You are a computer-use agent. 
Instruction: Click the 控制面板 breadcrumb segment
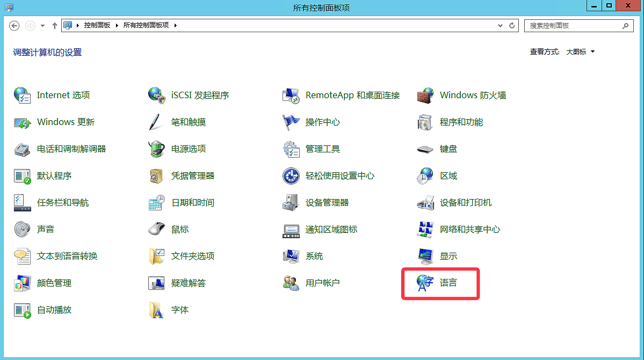pyautogui.click(x=97, y=25)
